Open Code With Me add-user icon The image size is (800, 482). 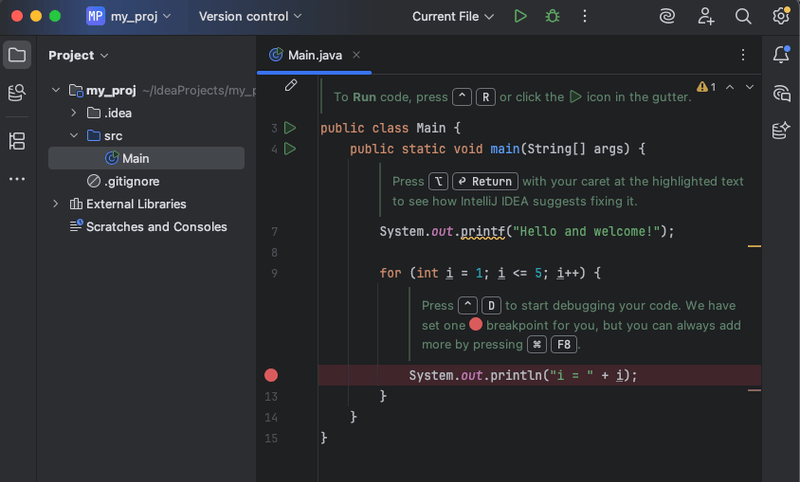pyautogui.click(x=706, y=16)
